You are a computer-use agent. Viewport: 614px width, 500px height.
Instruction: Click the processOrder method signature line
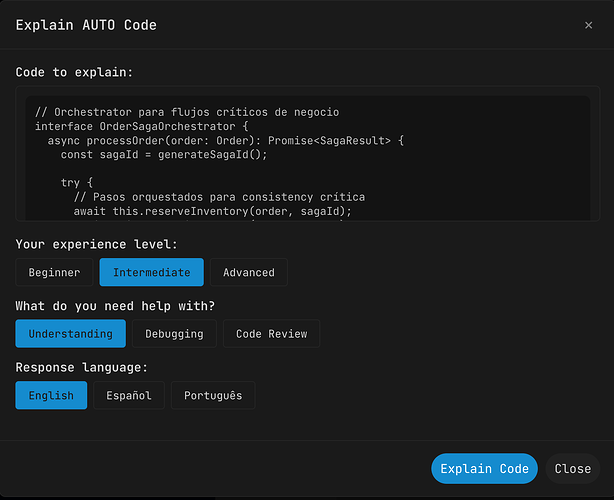coord(219,141)
